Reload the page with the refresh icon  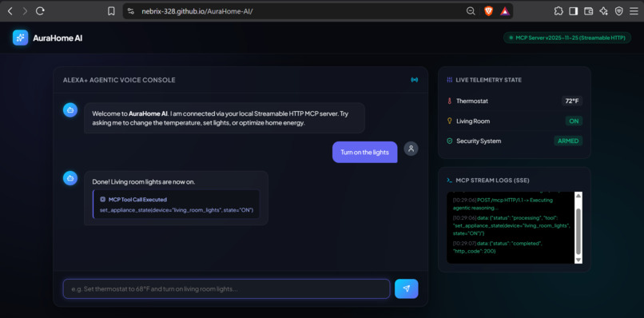[x=40, y=11]
